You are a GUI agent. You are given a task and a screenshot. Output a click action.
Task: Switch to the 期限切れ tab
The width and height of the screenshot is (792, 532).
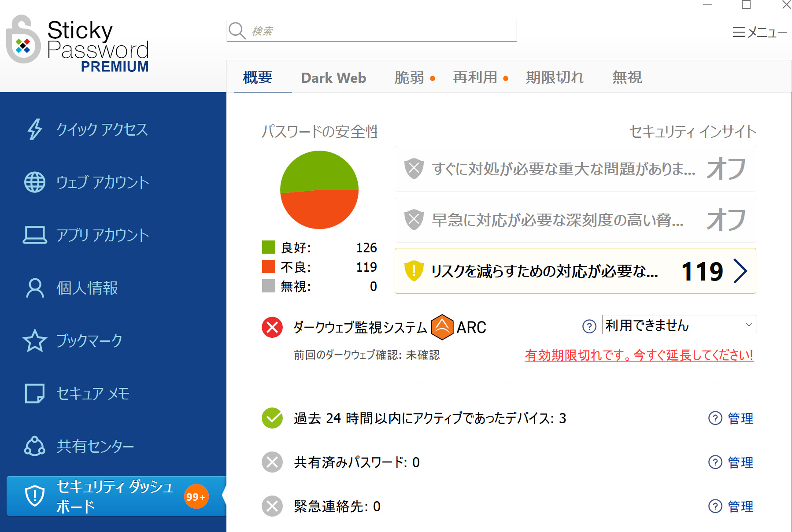coord(555,78)
